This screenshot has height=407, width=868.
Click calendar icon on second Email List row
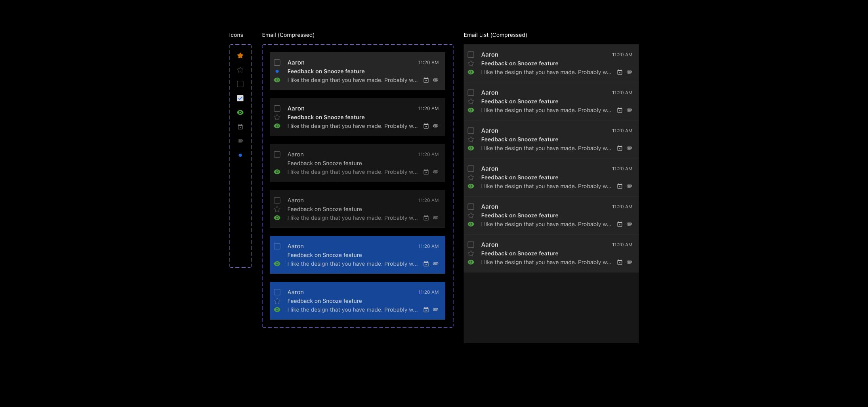click(620, 110)
